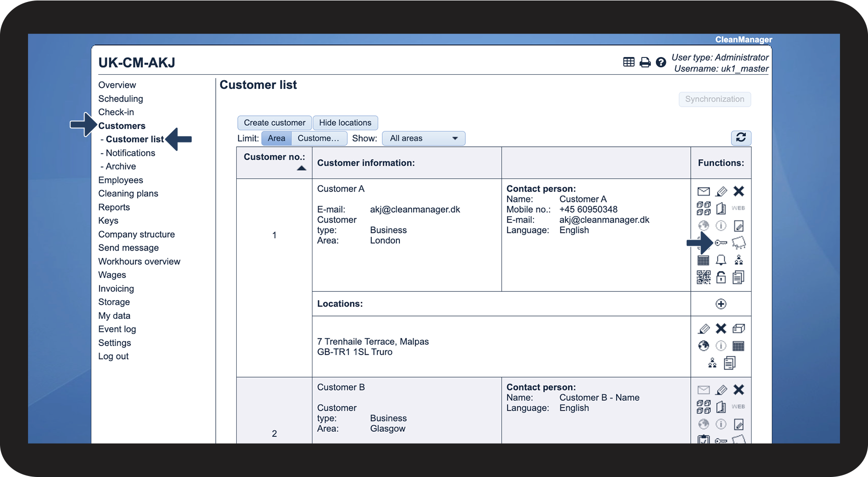Open Cleaning plans

(128, 194)
